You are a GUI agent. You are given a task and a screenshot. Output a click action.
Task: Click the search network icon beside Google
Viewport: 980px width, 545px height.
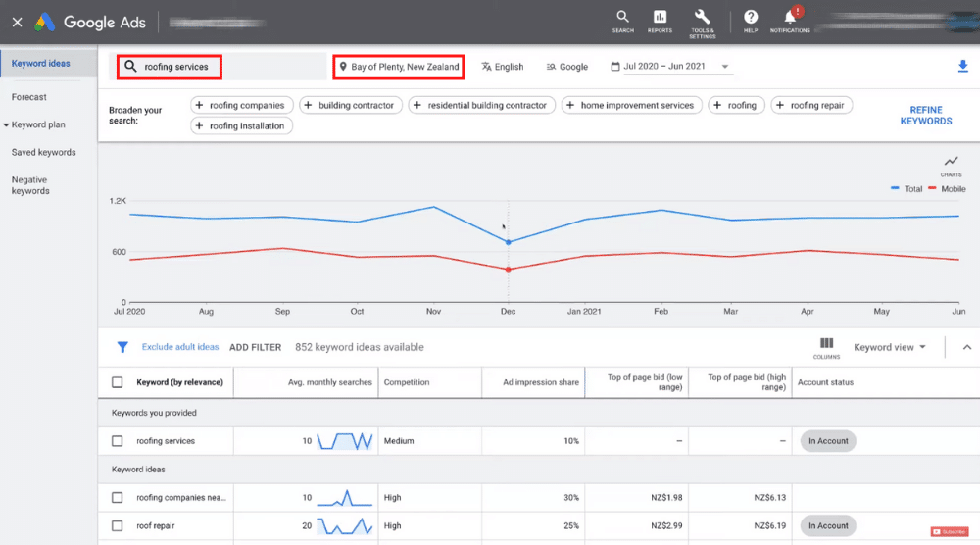[x=551, y=67]
